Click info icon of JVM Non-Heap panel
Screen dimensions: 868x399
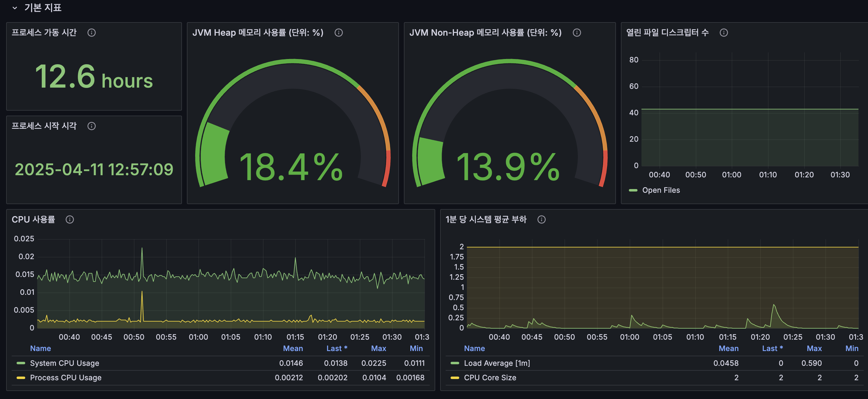coord(577,33)
